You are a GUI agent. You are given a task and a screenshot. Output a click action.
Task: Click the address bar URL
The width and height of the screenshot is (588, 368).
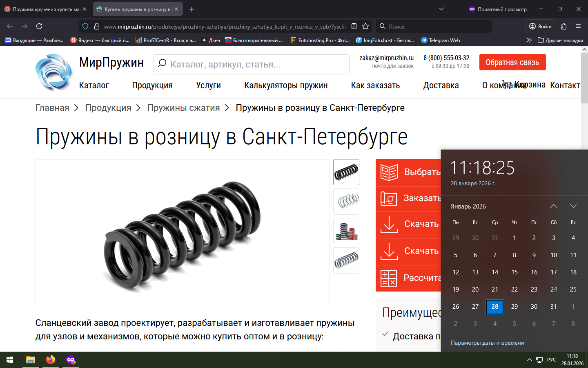(225, 26)
